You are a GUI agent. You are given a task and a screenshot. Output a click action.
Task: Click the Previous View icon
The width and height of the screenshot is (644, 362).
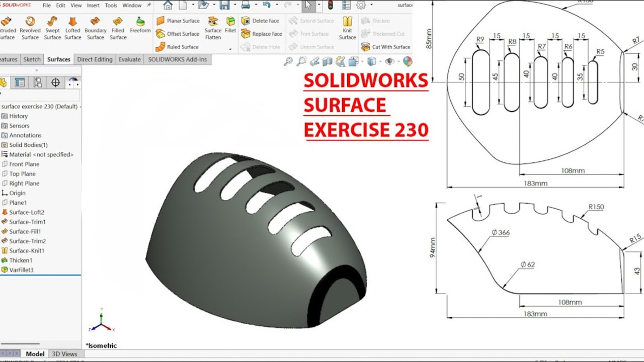[x=314, y=61]
